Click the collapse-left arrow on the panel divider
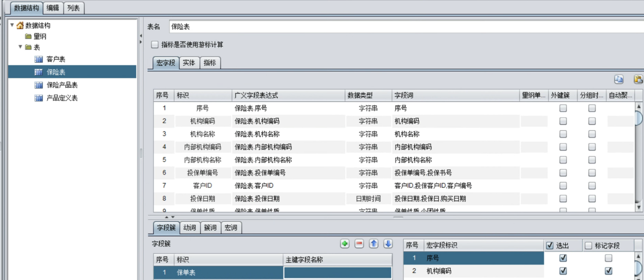Viewport: 644px width, 280px height. 141,36
